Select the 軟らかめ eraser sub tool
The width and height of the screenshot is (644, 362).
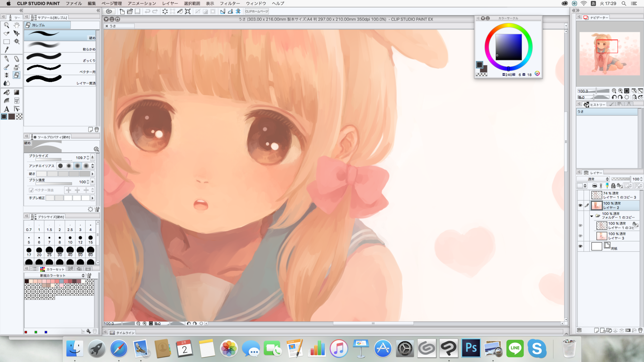pyautogui.click(x=60, y=47)
